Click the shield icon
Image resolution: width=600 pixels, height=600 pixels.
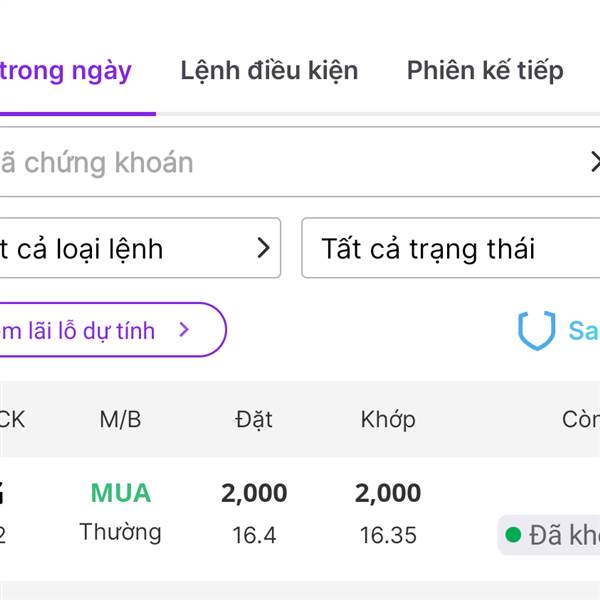coord(536,331)
